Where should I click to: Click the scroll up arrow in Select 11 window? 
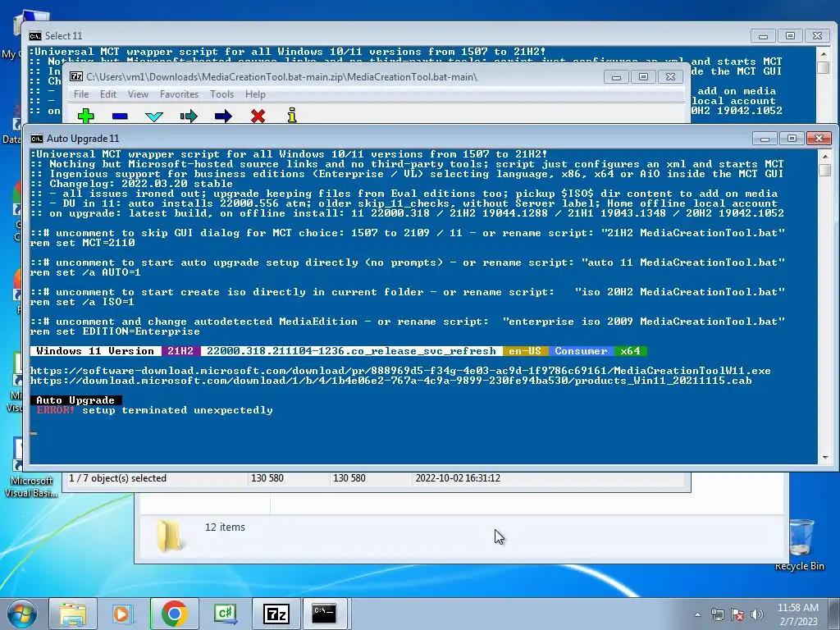point(824,53)
